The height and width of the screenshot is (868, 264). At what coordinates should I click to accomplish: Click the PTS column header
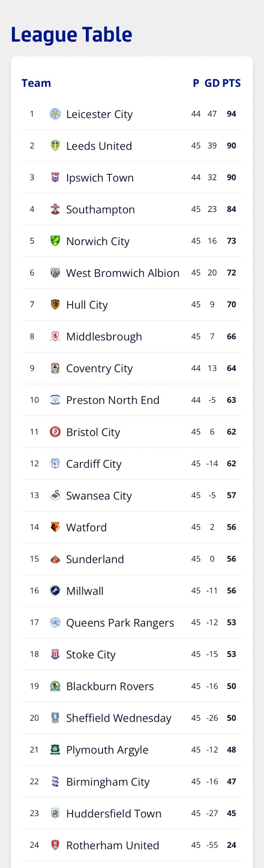[231, 83]
